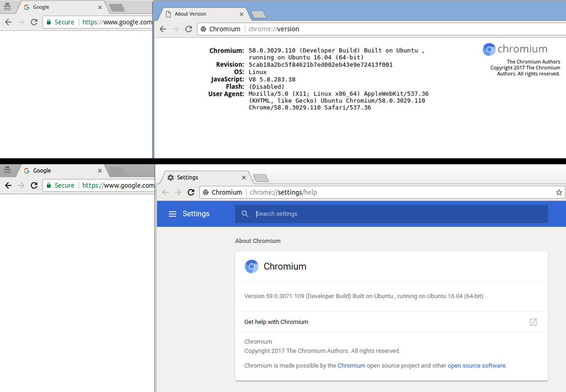Open new tab in bottom Google window
Image resolution: width=566 pixels, height=392 pixels.
116,171
